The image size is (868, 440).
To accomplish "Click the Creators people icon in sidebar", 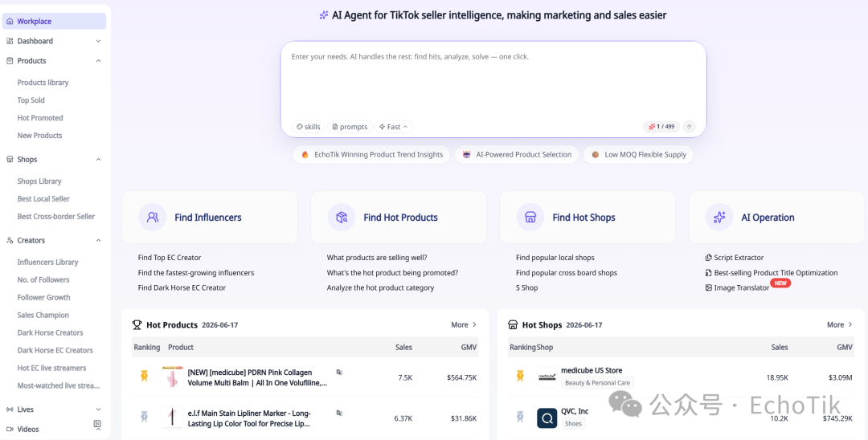I will (10, 240).
